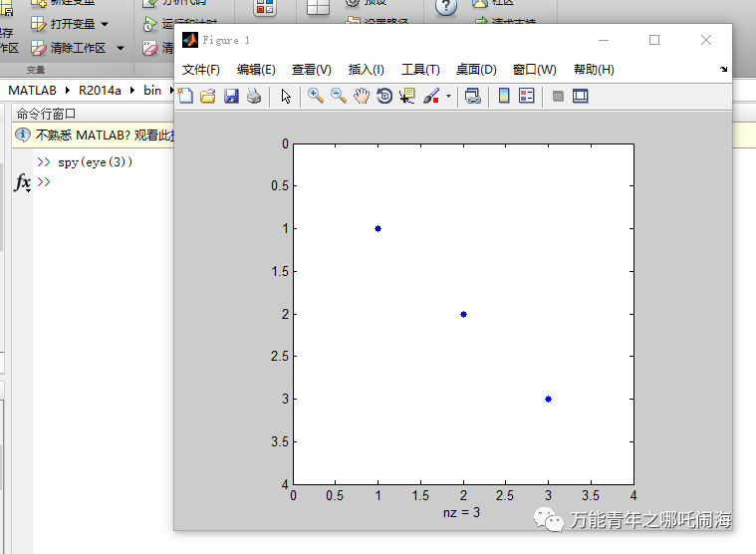Open the 窗口(W) menu in Figure 1
The image size is (756, 554).
[x=534, y=70]
